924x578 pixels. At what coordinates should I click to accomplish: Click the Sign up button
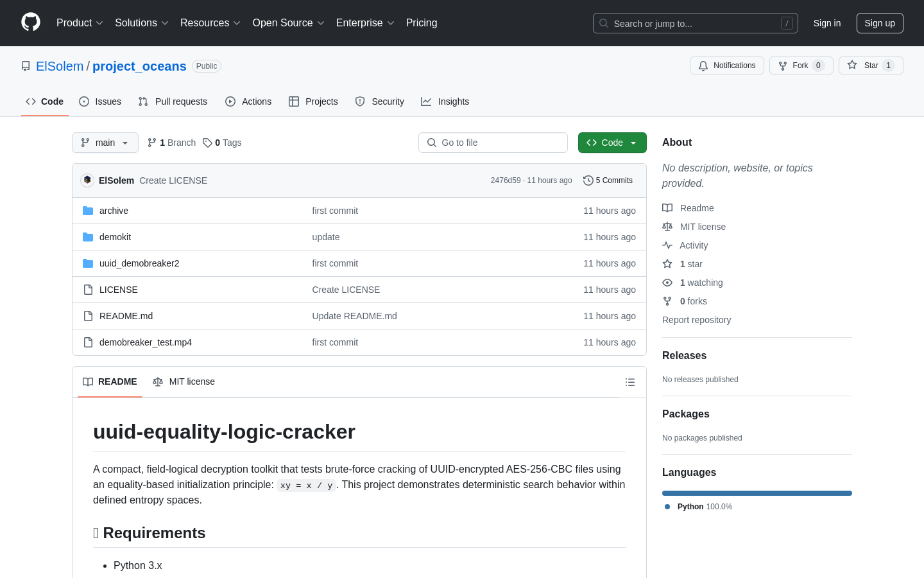coord(880,23)
